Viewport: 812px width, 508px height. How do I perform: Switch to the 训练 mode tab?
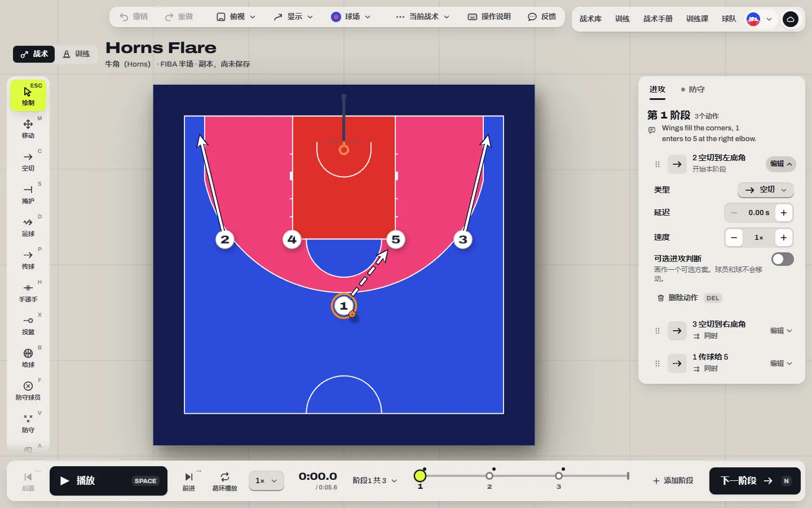point(77,54)
